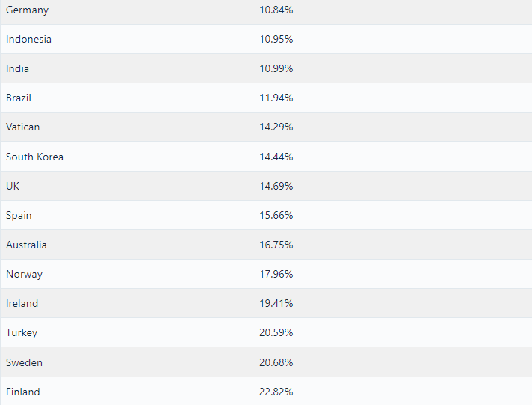Image resolution: width=532 pixels, height=405 pixels.
Task: Click the 16.75% value for Australia
Action: click(x=276, y=244)
